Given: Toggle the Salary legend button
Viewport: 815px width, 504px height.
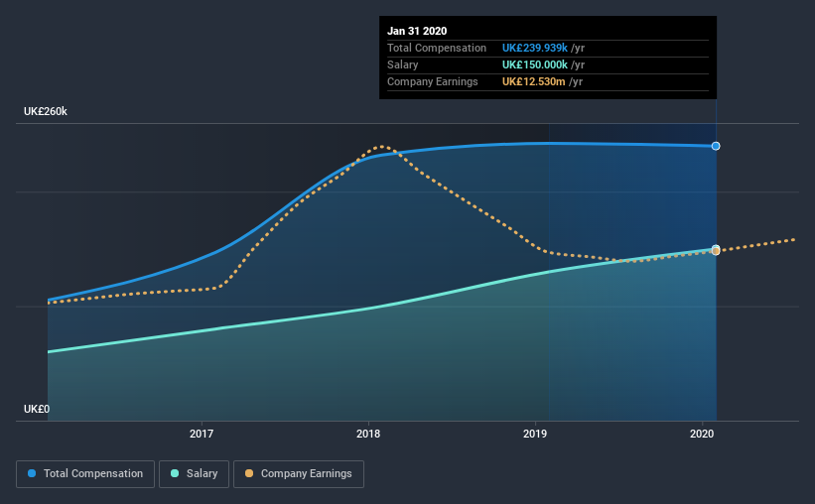Looking at the screenshot, I should tap(194, 474).
